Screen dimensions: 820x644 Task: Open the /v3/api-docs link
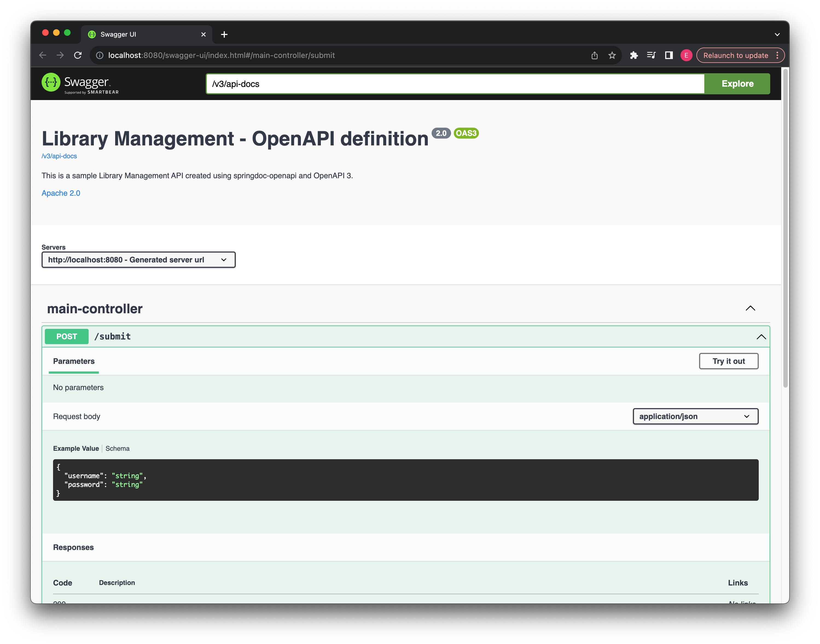(59, 156)
